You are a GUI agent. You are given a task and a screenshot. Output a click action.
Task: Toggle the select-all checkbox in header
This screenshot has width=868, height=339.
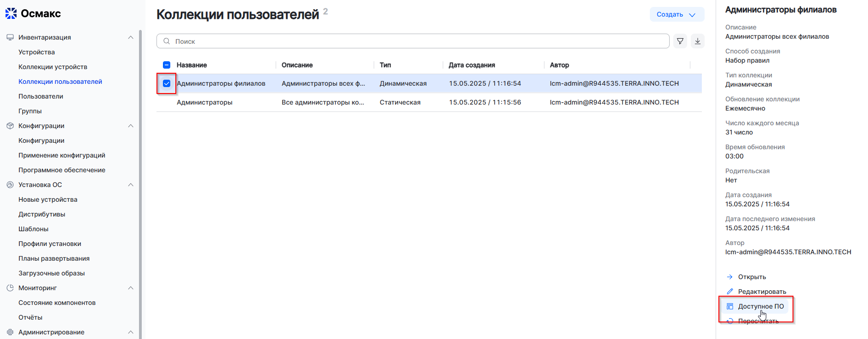point(167,65)
